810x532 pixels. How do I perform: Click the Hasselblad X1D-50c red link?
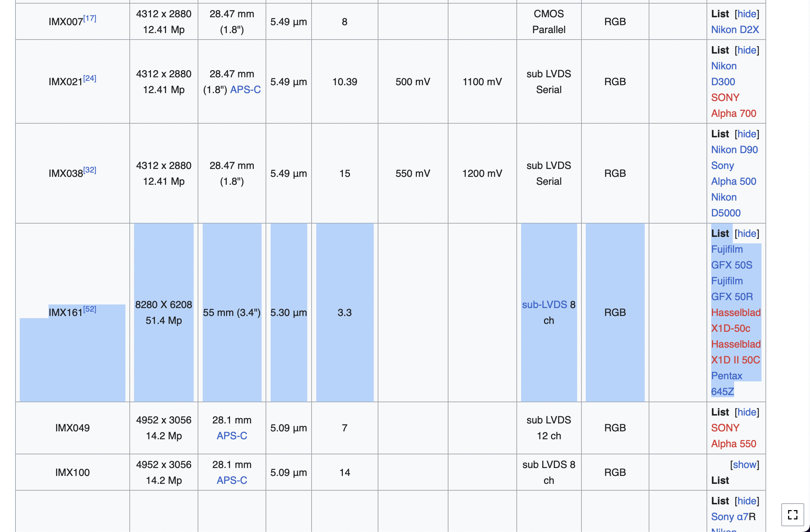(x=736, y=313)
